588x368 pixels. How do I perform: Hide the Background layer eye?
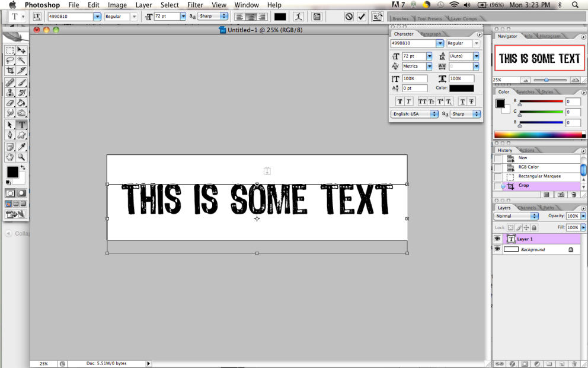(x=497, y=249)
